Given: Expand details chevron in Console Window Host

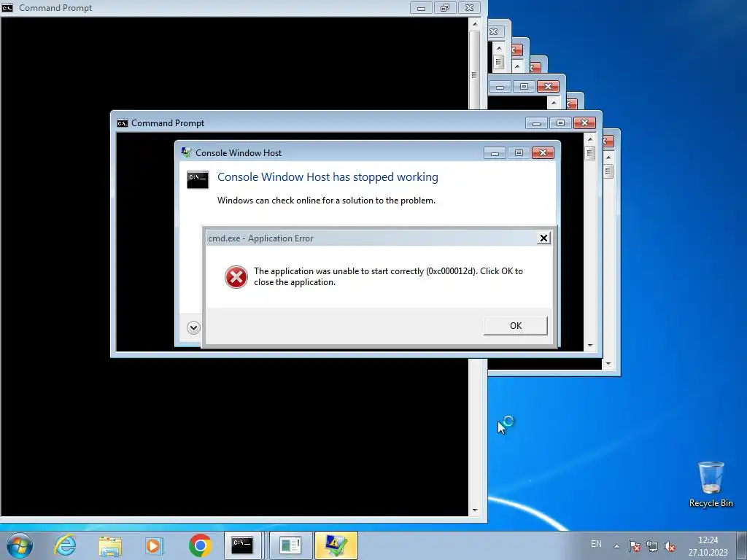Looking at the screenshot, I should (x=193, y=327).
